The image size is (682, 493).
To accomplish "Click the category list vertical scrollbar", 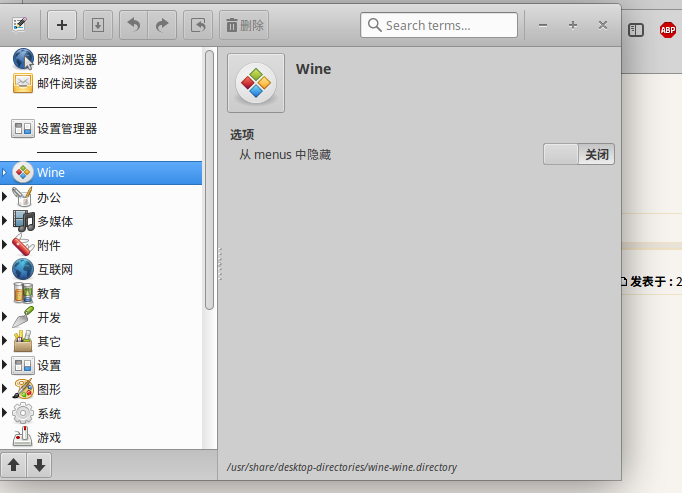I will coord(209,180).
